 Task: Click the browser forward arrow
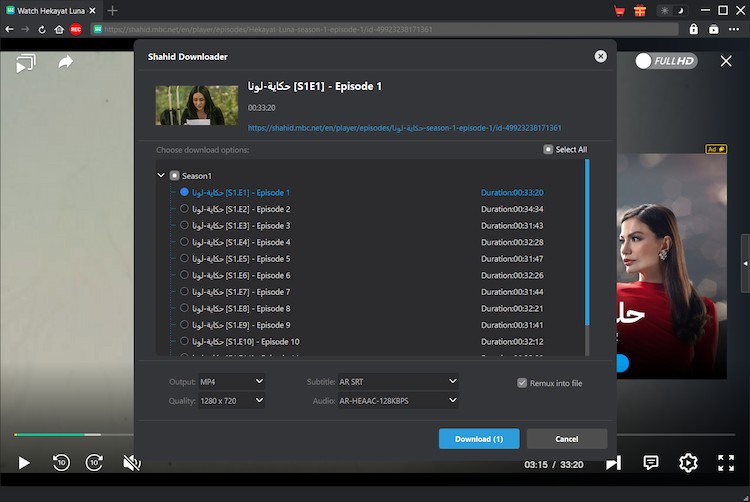point(25,30)
